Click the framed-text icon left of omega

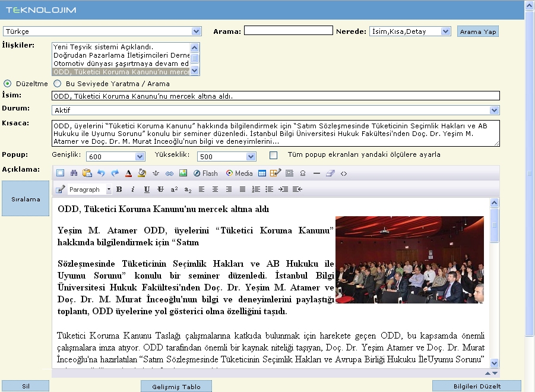tap(289, 173)
